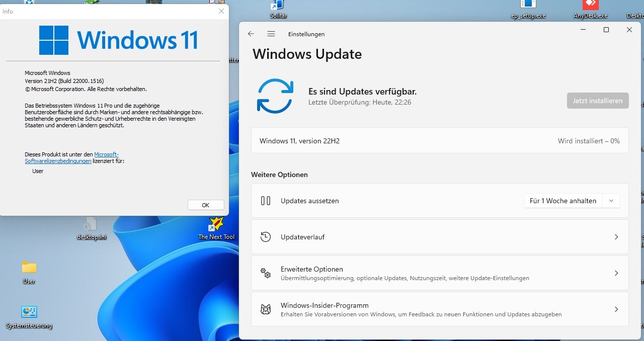This screenshot has width=644, height=341.
Task: Click Jetzt installieren button
Action: click(598, 101)
